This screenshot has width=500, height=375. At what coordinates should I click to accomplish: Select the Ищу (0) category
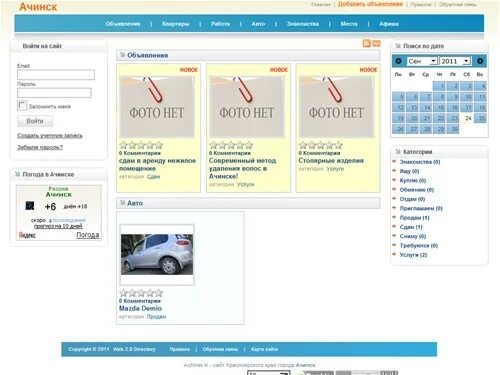tap(409, 171)
